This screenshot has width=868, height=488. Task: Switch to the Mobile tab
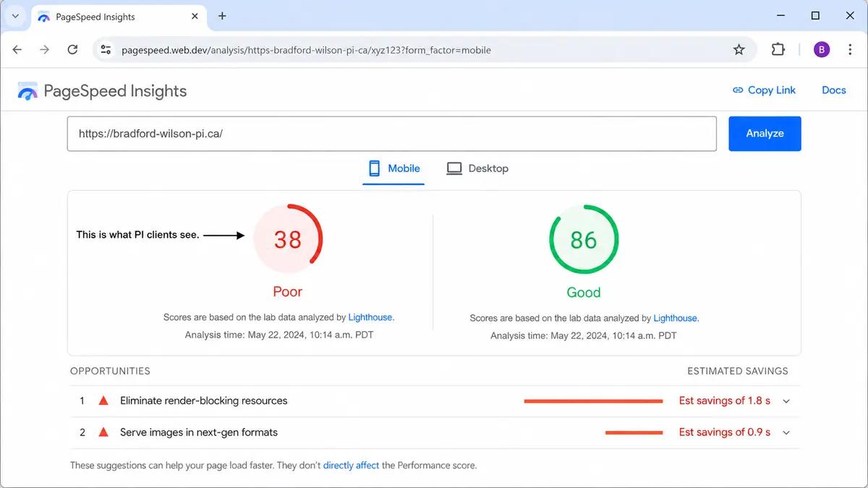click(x=393, y=168)
